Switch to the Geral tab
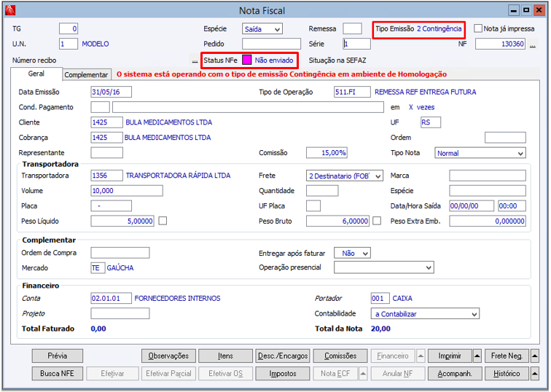The width and height of the screenshot is (551, 392). point(36,74)
